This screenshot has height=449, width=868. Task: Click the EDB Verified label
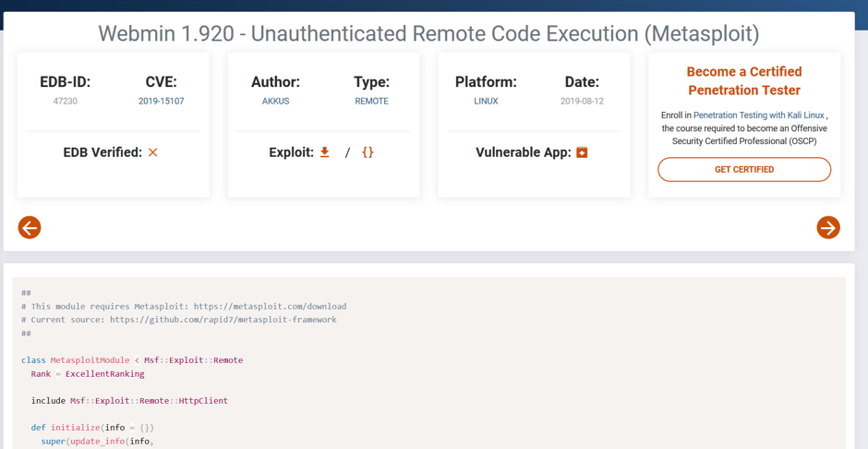pyautogui.click(x=103, y=152)
